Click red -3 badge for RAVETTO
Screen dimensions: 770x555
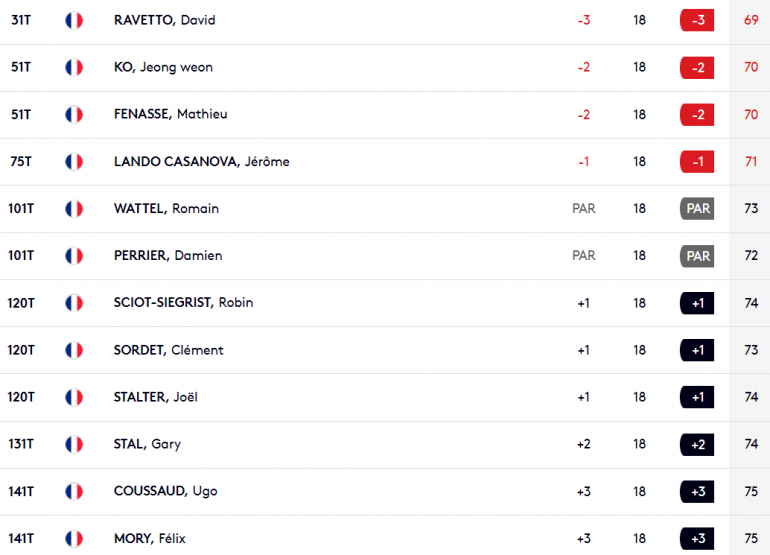tap(697, 20)
